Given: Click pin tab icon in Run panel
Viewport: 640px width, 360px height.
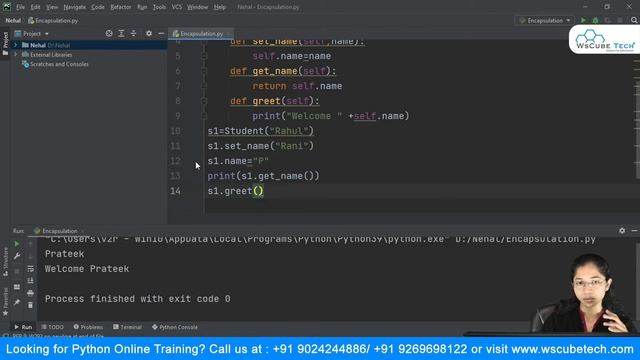Looking at the screenshot, I should click(17, 302).
